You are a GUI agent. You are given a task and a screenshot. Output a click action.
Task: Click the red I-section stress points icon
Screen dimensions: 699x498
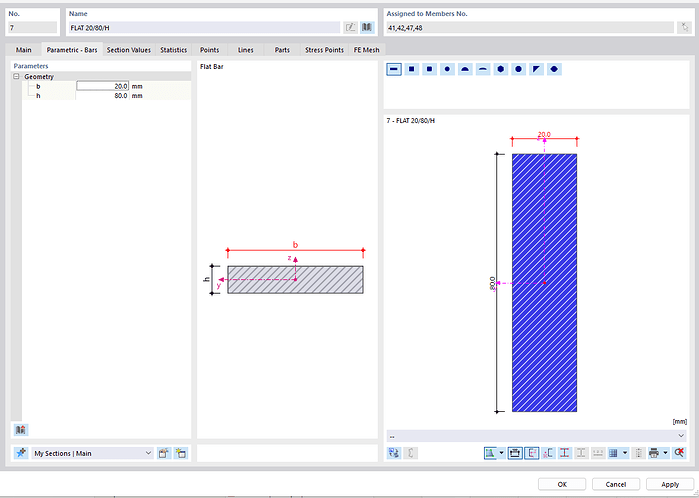(x=564, y=453)
